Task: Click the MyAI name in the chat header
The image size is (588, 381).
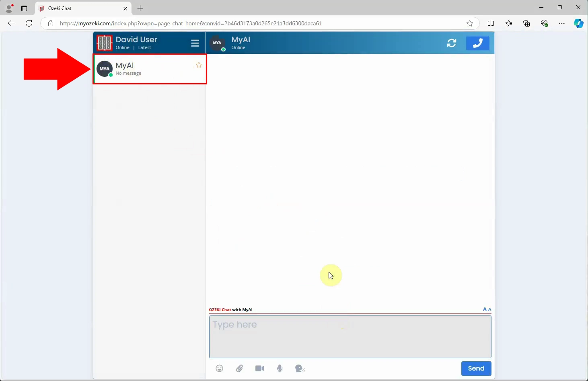Action: pyautogui.click(x=241, y=39)
